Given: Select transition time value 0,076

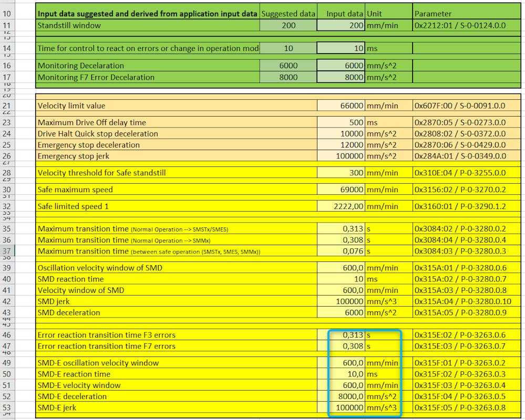Looking at the screenshot, I should pos(341,251).
